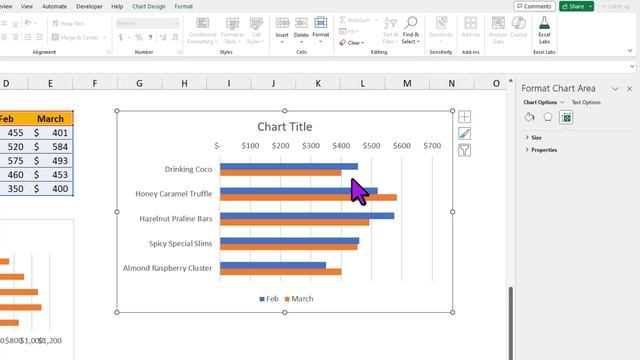Open the Alignment dialog launcher
Screen dimensions: 640x360
point(109,52)
